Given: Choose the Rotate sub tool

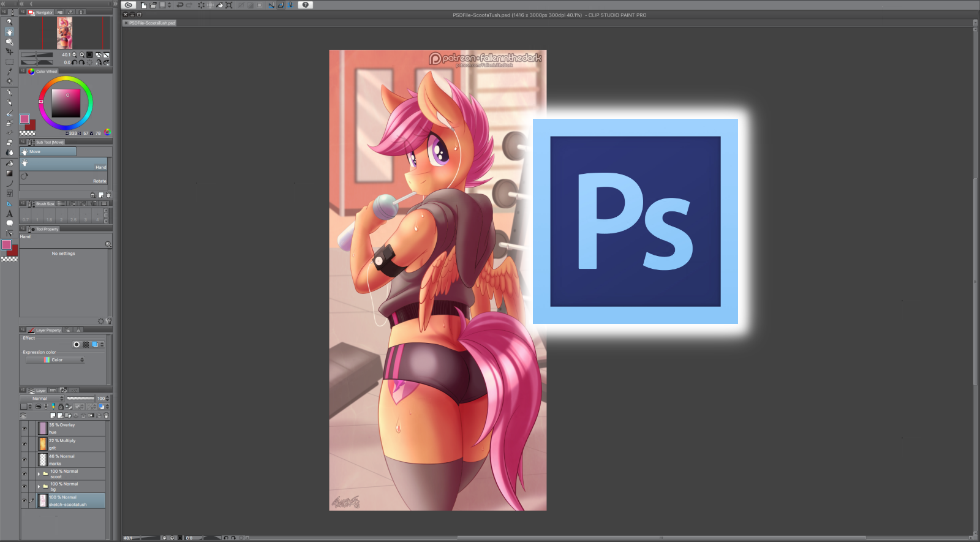Looking at the screenshot, I should point(64,178).
